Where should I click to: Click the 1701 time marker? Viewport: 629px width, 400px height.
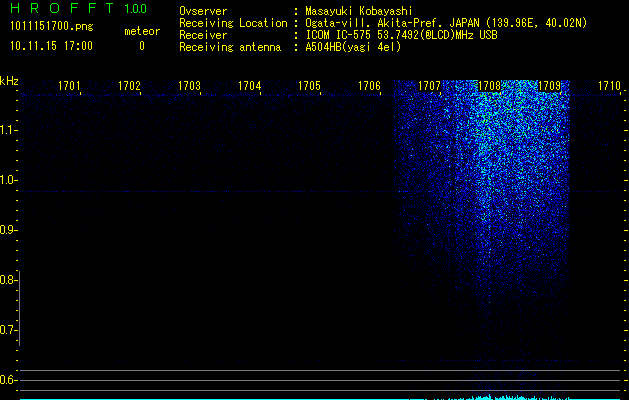click(x=69, y=86)
